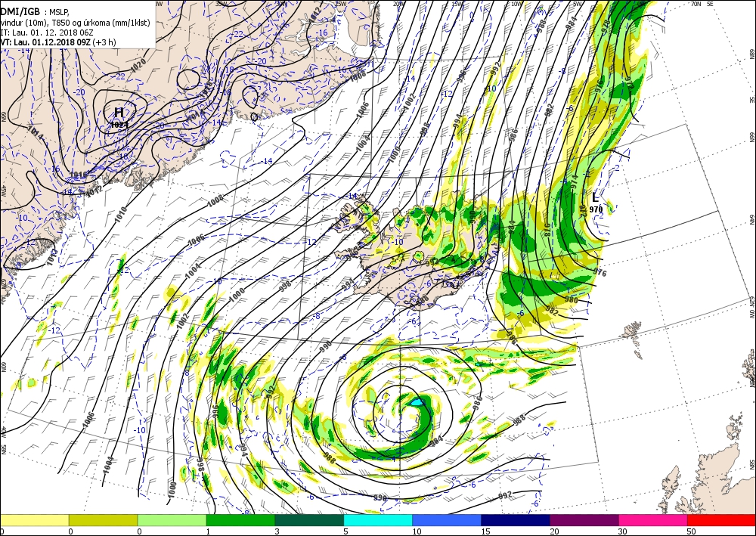Click the '980' isobar label
The image size is (756, 536).
click(x=571, y=300)
